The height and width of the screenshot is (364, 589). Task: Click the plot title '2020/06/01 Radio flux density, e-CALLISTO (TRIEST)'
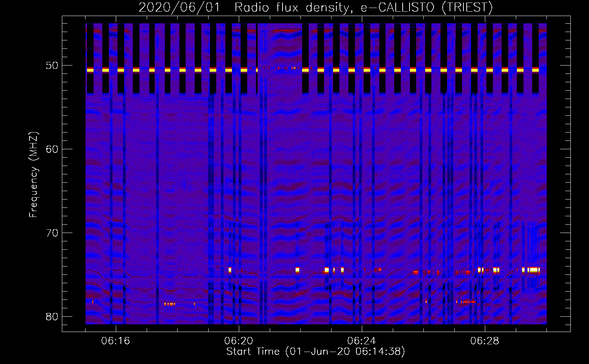[316, 7]
